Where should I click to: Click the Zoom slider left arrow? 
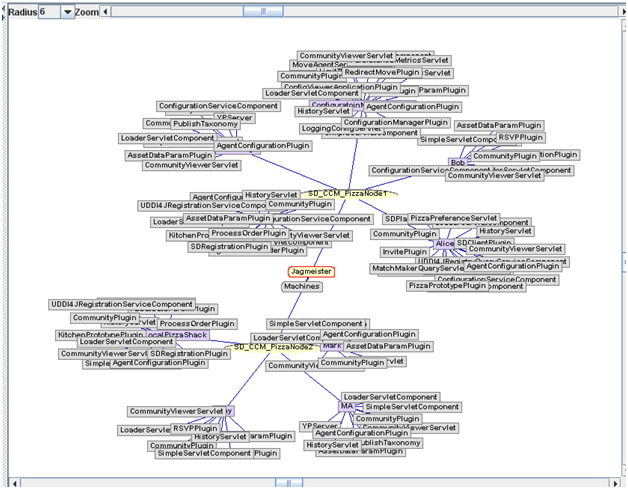pos(107,11)
